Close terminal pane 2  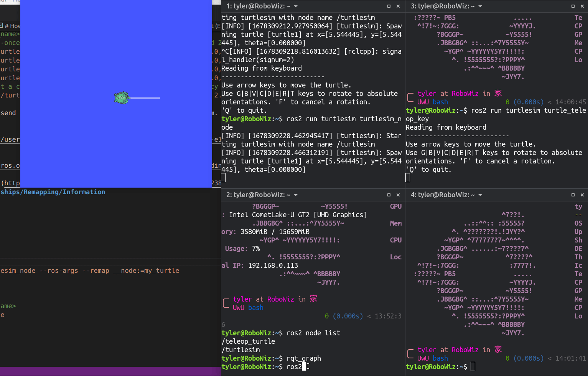point(398,195)
